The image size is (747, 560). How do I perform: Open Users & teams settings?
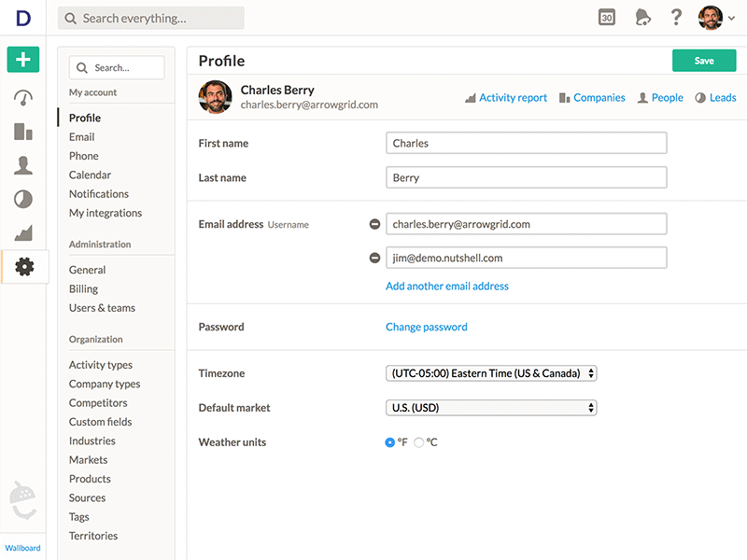(102, 308)
